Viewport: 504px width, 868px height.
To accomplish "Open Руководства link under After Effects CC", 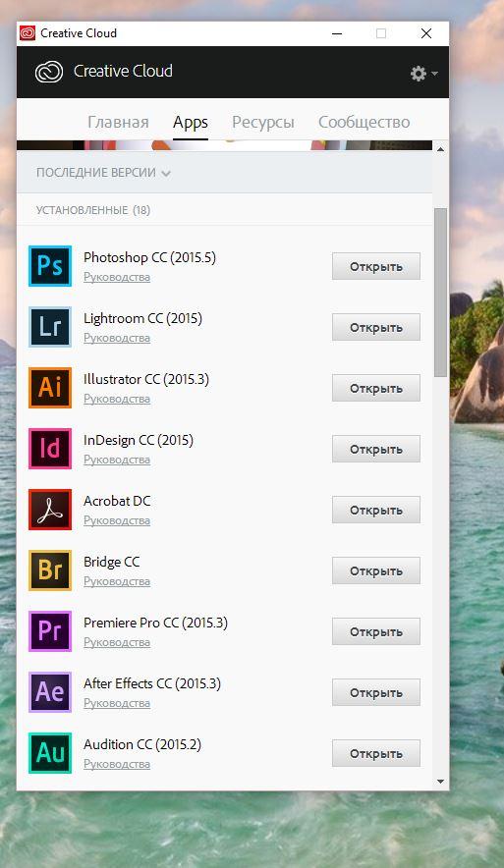I will click(x=117, y=703).
